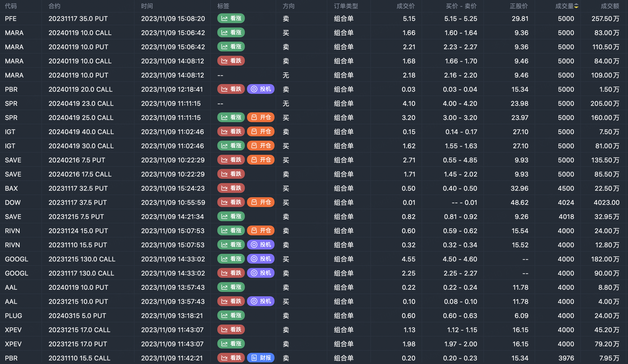628x364 pixels.
Task: Click the 时间 column header
Action: click(147, 6)
